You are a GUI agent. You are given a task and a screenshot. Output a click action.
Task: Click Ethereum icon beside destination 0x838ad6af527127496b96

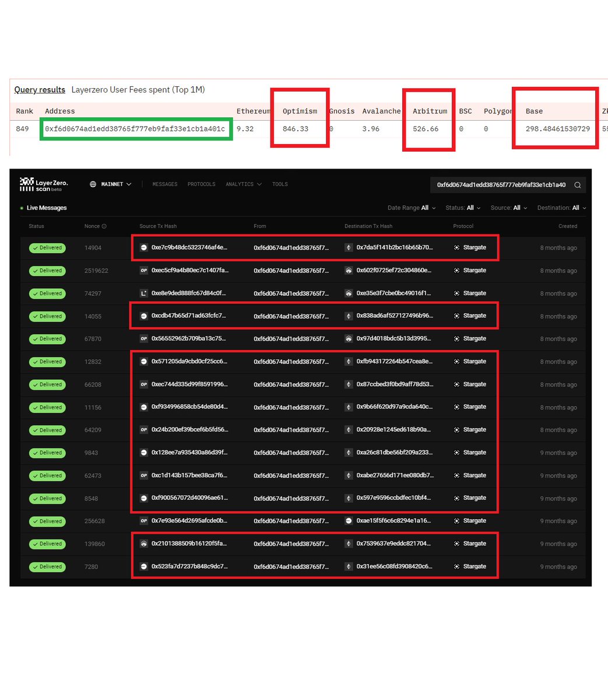click(x=349, y=316)
